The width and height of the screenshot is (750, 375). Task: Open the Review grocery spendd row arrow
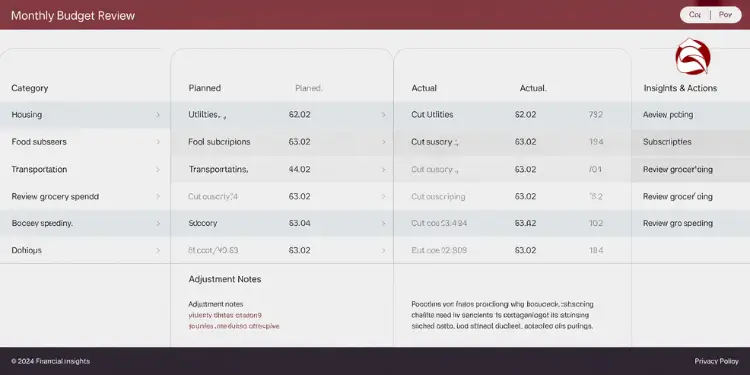click(x=158, y=197)
